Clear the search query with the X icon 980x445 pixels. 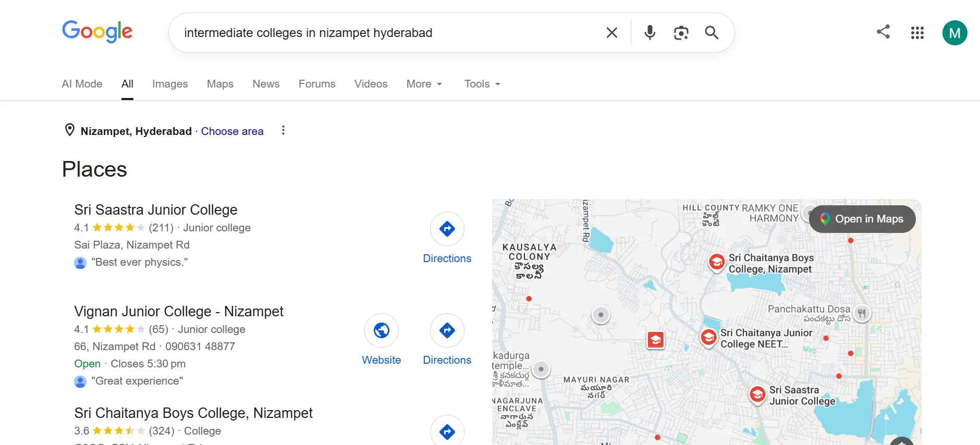pyautogui.click(x=612, y=33)
